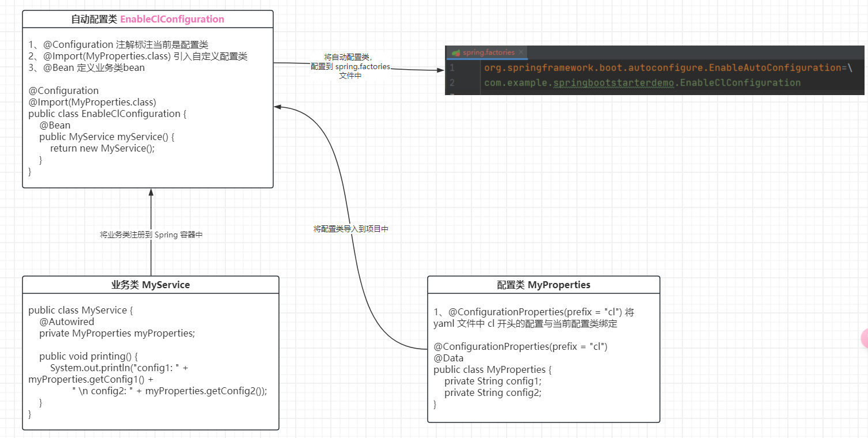Select the 配置类 MyProperties box title
Screen dimensions: 868x438
point(544,285)
